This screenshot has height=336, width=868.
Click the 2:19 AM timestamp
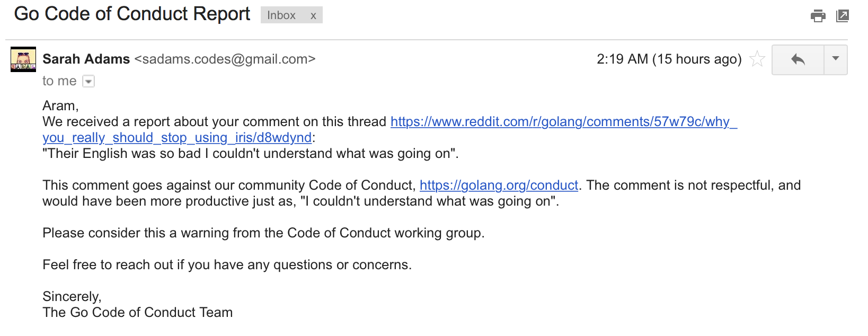click(x=669, y=59)
